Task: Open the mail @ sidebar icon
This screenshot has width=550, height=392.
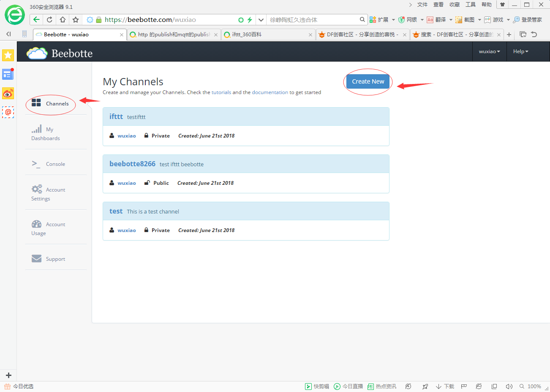Action: [8, 112]
